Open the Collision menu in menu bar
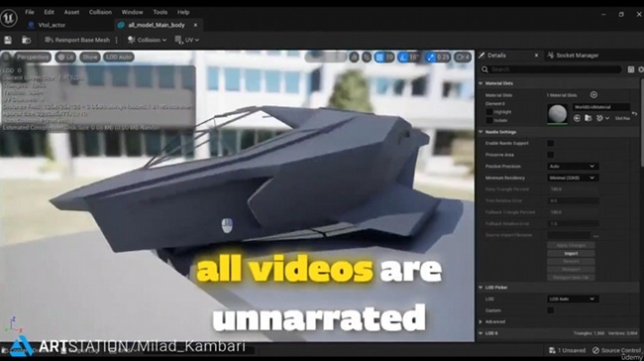This screenshot has height=361, width=644. click(x=100, y=12)
